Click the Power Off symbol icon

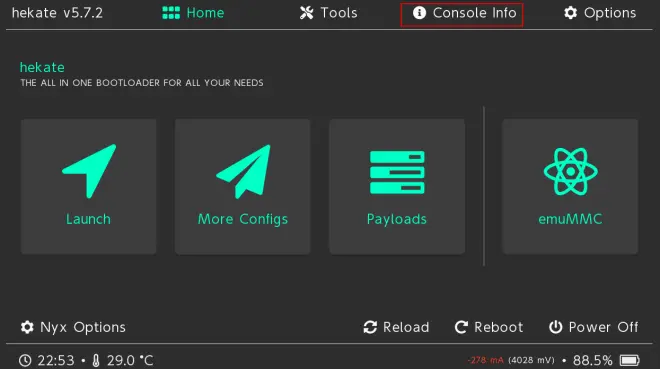[x=556, y=327]
